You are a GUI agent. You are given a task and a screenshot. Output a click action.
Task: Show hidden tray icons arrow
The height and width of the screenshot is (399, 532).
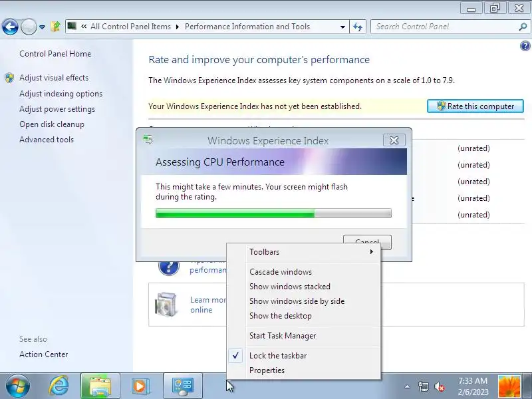[407, 386]
